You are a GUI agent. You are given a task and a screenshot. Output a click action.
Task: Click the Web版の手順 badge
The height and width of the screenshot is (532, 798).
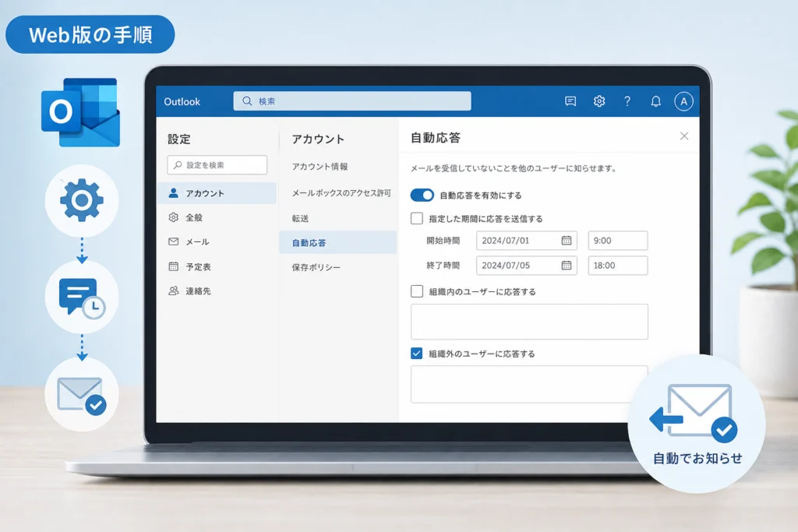90,34
